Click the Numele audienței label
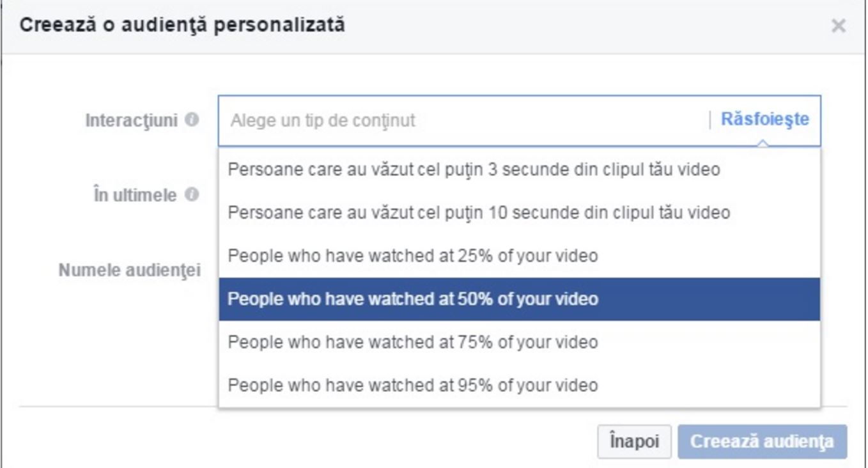868x468 pixels. point(129,270)
